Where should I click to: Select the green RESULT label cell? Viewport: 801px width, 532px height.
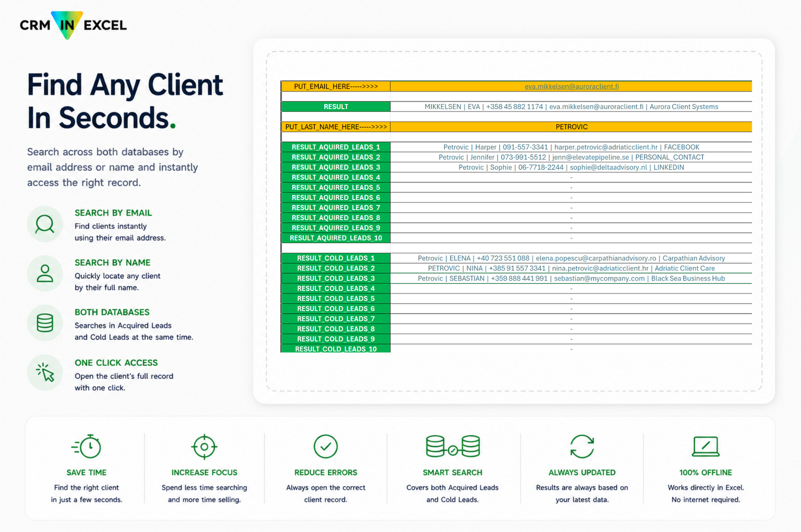336,106
